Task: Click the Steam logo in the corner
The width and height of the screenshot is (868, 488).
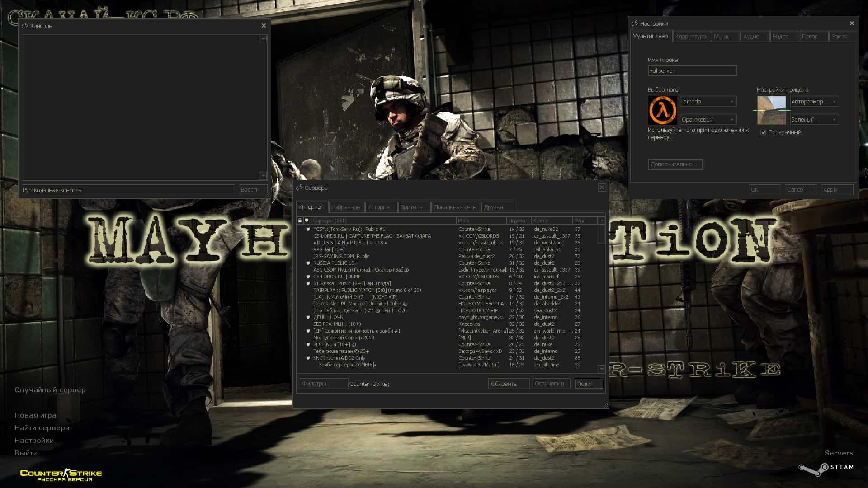Action: coord(826,469)
